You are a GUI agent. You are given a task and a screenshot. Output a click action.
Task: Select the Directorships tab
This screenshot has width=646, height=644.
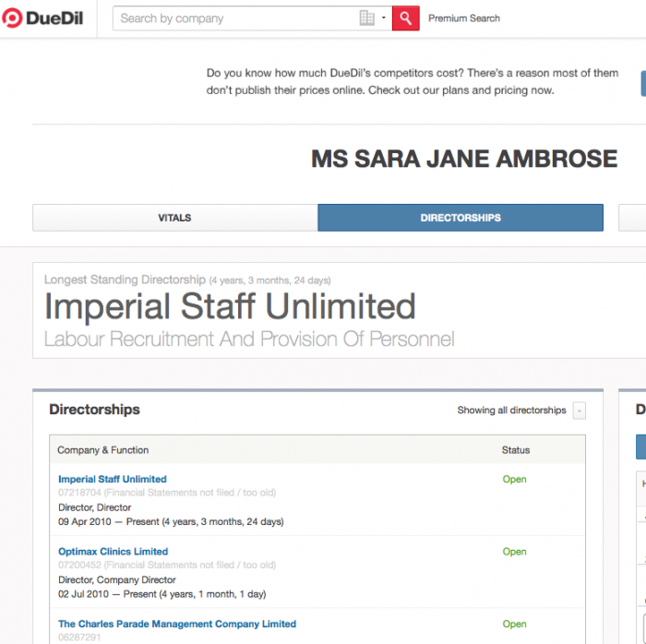[461, 218]
